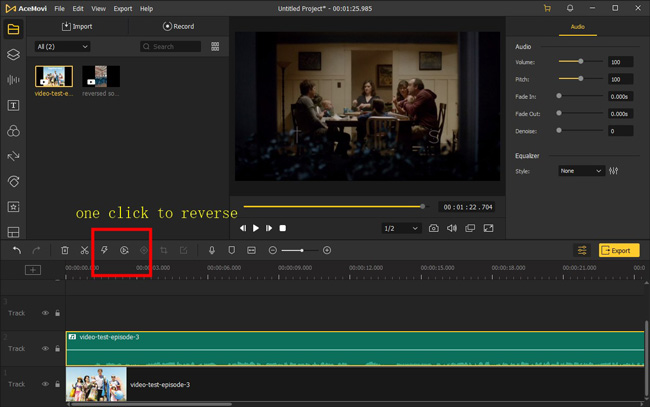Open the Audio waveform sidebar panel
This screenshot has height=407, width=650.
[x=13, y=80]
